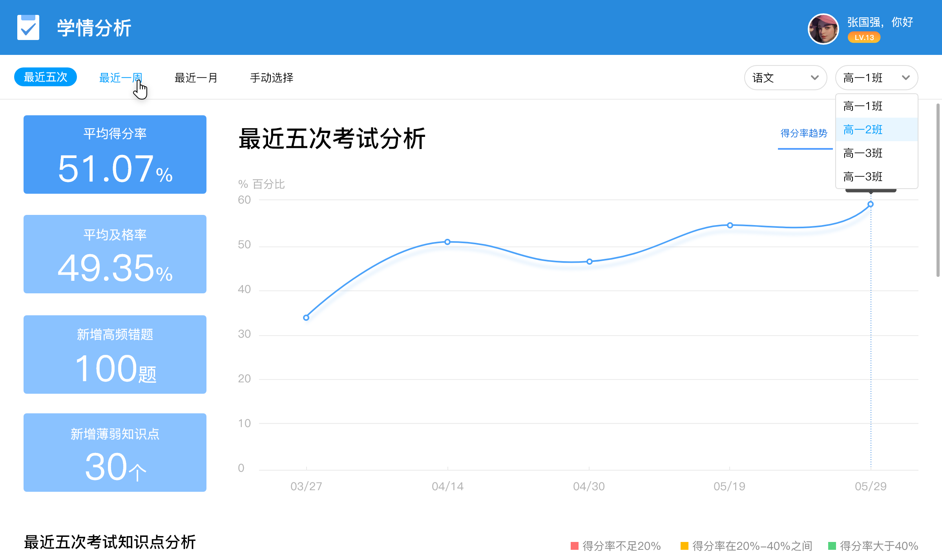942x560 pixels.
Task: Click the LV.13 level badge
Action: [x=864, y=38]
